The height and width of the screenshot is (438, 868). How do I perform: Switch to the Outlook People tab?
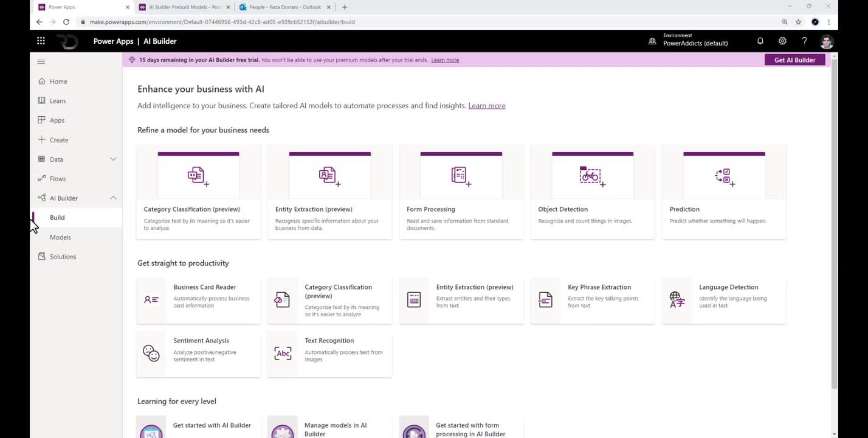click(285, 7)
